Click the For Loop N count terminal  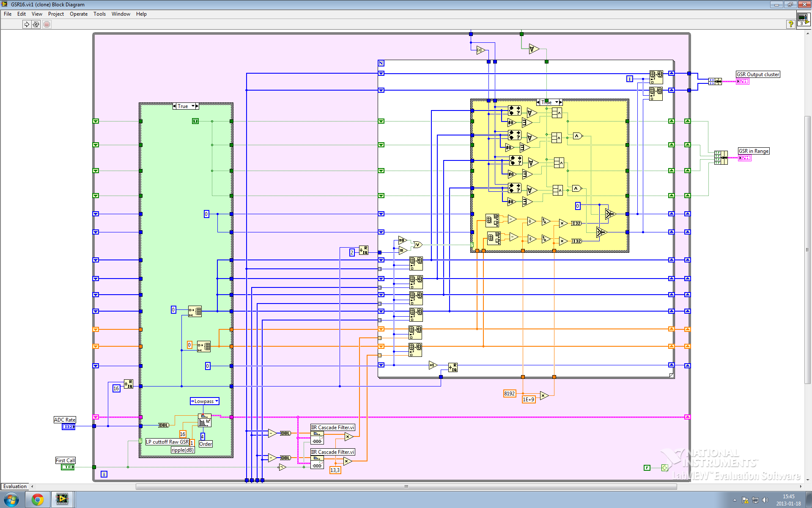point(381,63)
